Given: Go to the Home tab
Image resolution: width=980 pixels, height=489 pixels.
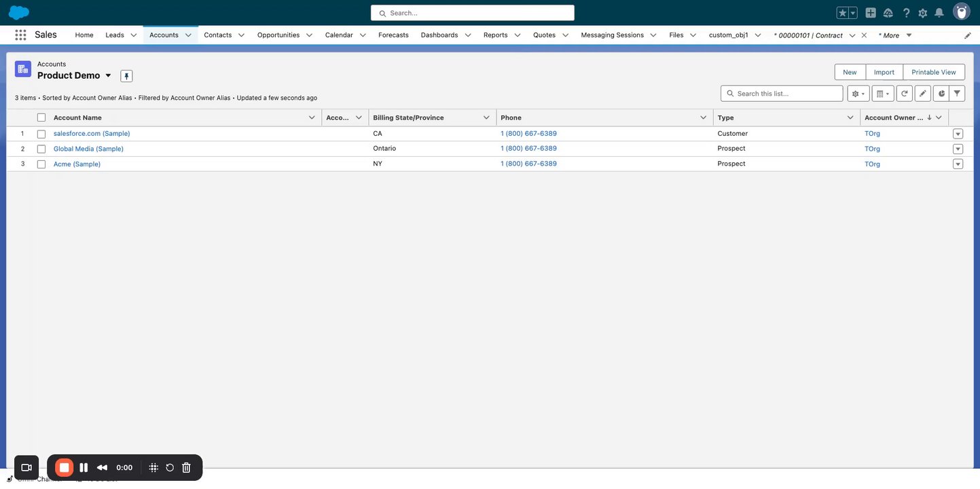Looking at the screenshot, I should tap(84, 35).
